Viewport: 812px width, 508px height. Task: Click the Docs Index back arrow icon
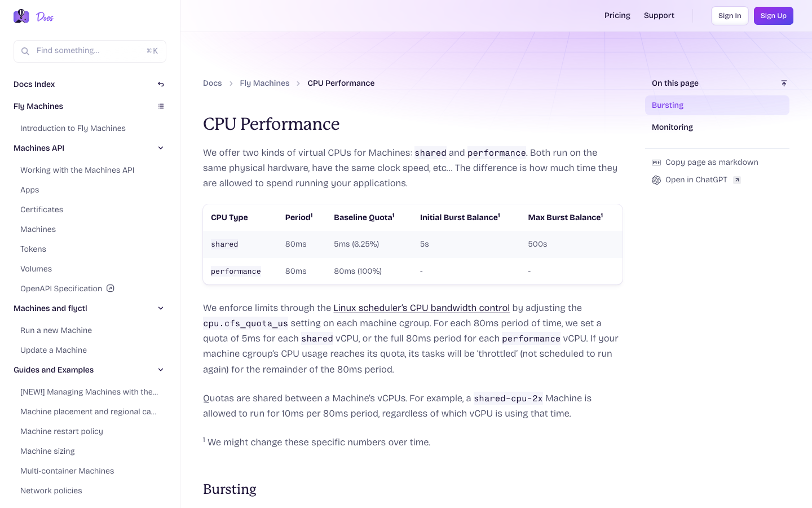[x=161, y=84]
